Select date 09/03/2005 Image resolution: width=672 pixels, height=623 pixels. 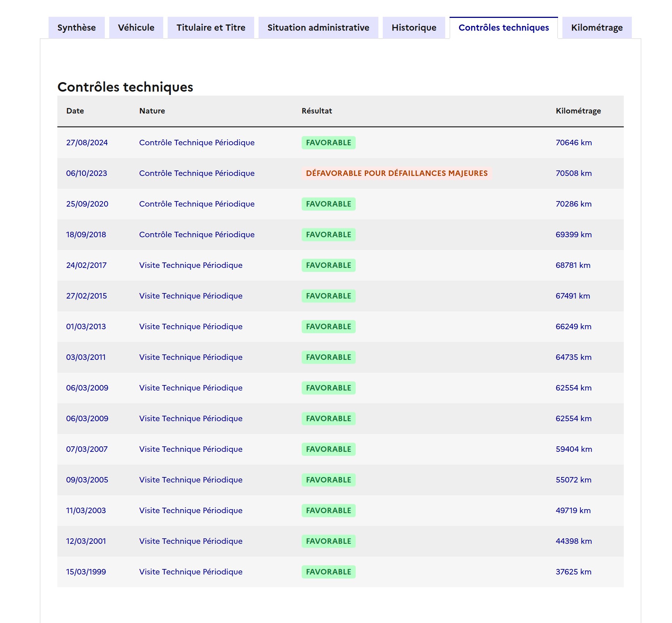point(87,480)
